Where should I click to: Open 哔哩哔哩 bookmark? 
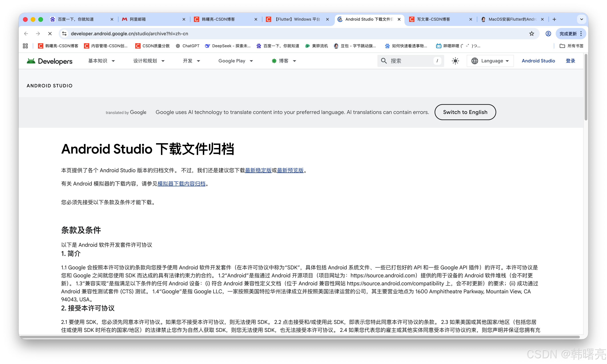(458, 46)
